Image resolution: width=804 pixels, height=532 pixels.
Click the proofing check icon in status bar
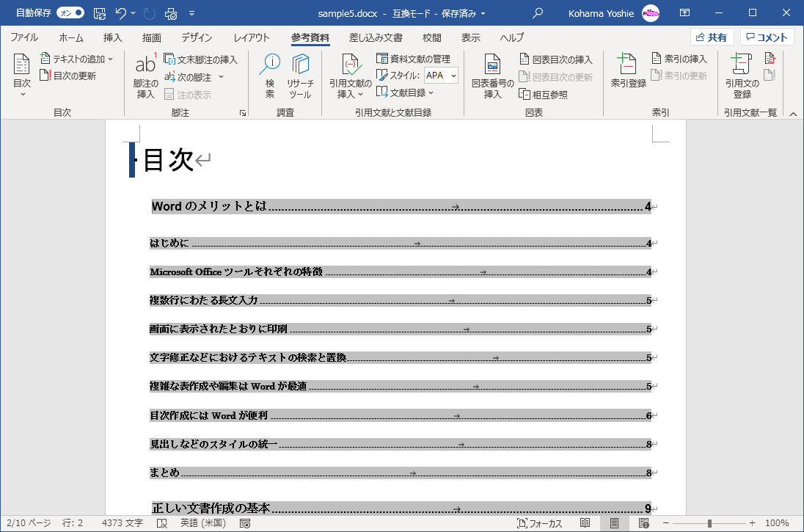[162, 523]
